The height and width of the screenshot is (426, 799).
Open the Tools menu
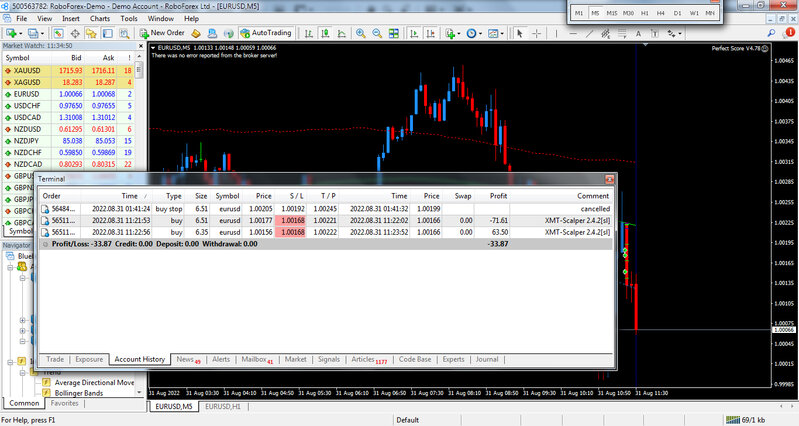129,18
